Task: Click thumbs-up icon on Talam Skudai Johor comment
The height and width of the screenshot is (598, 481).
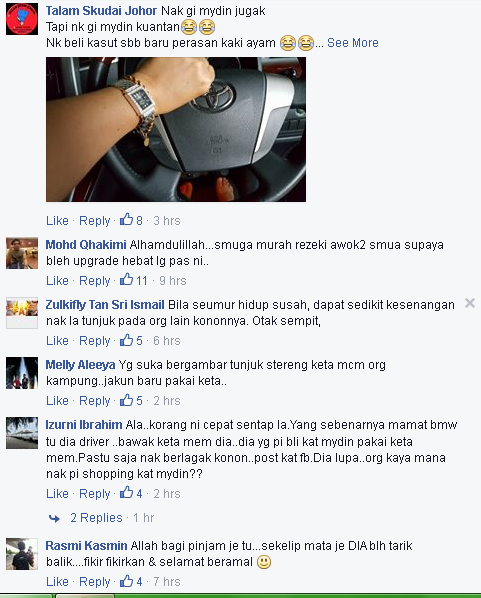Action: tap(126, 219)
